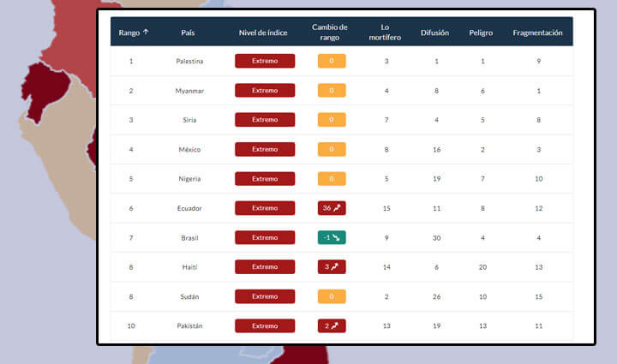Click Sudán's orange 0 rank change badge
The image size is (617, 364).
tap(331, 296)
